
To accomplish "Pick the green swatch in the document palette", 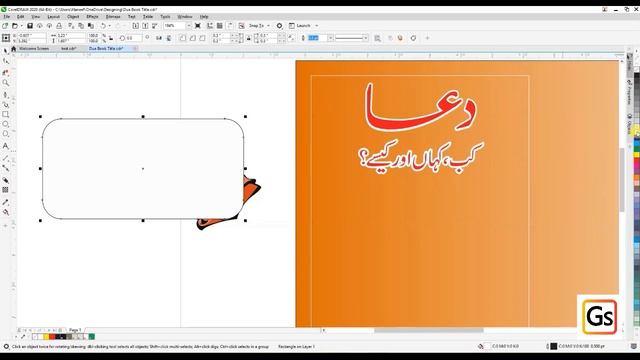I will click(x=92, y=337).
